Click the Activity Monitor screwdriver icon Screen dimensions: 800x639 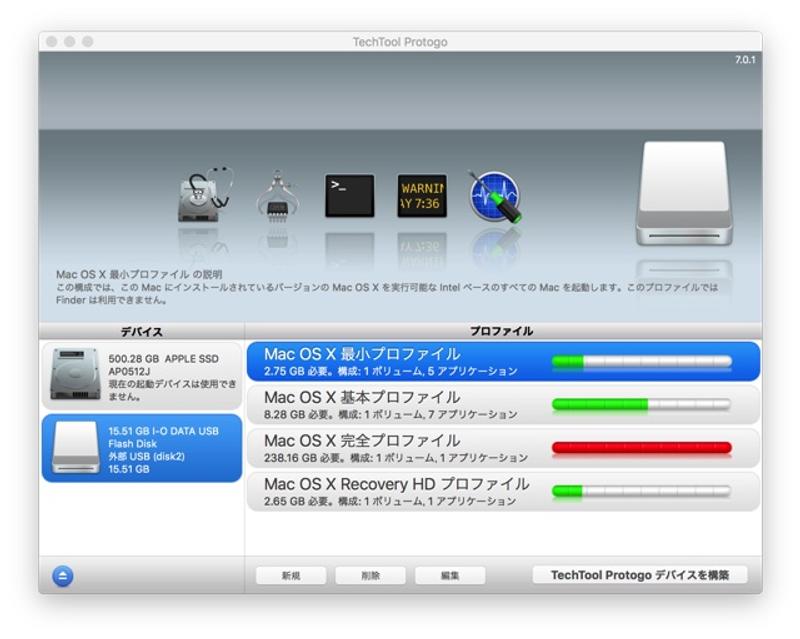click(494, 196)
